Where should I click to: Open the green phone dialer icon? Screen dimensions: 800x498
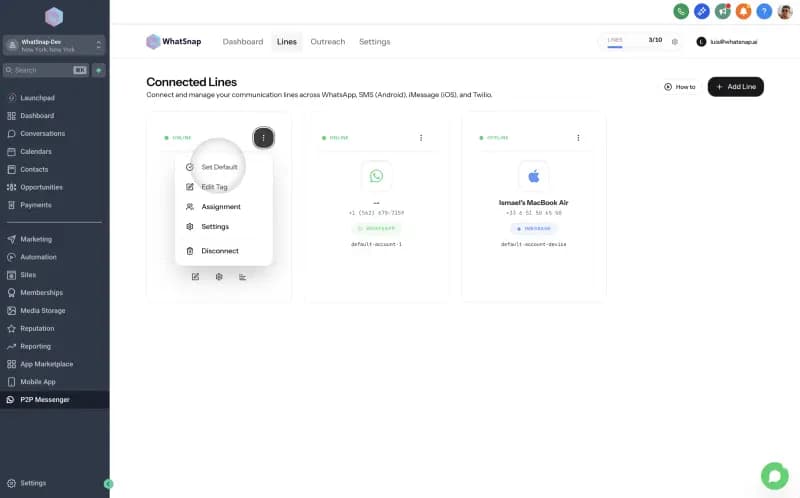pyautogui.click(x=681, y=11)
